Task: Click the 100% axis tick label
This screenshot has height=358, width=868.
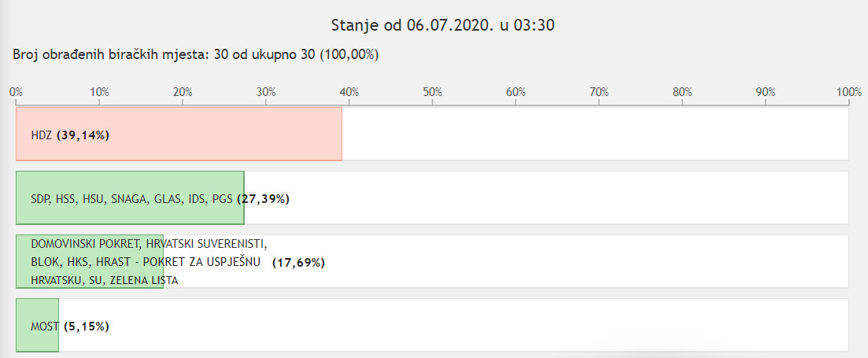Action: pyautogui.click(x=849, y=92)
